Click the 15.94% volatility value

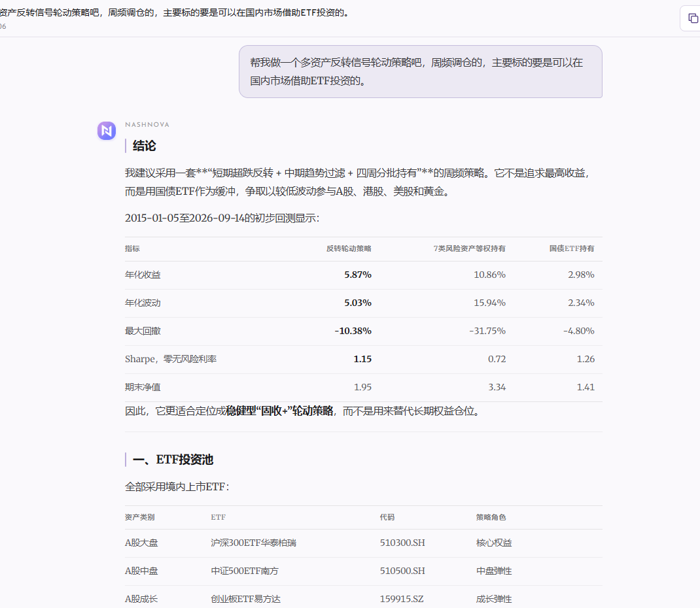[490, 303]
